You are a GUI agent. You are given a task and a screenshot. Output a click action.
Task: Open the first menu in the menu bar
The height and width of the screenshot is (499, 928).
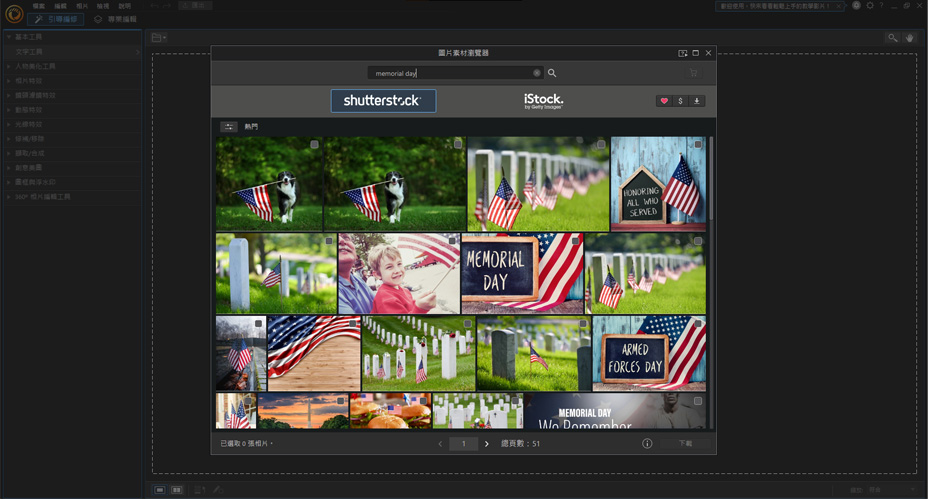[39, 6]
